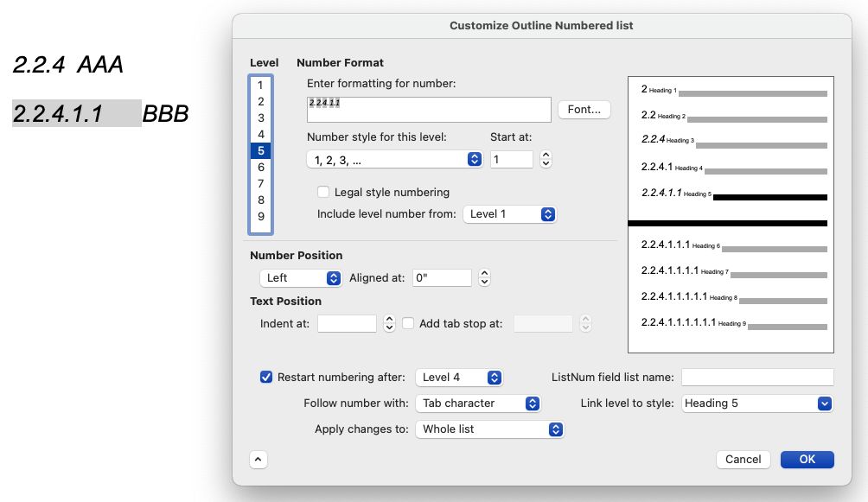Toggle the Add tab stop at checkbox

coord(408,323)
